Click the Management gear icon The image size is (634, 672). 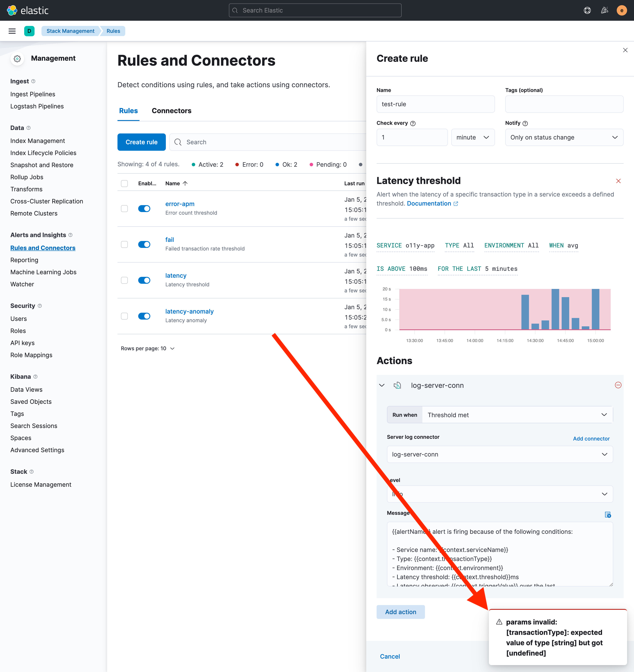pyautogui.click(x=17, y=58)
